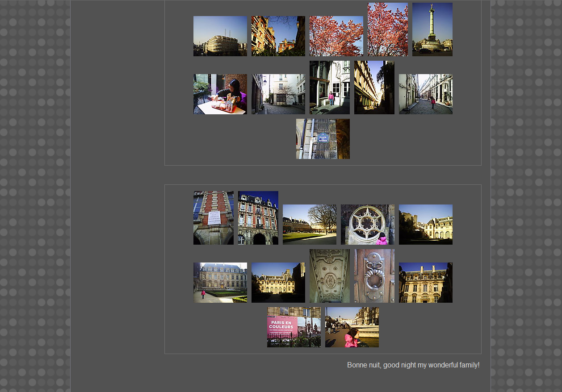Image resolution: width=562 pixels, height=392 pixels.
Task: Select the Place des Vosges street sign photo
Action: click(x=323, y=139)
